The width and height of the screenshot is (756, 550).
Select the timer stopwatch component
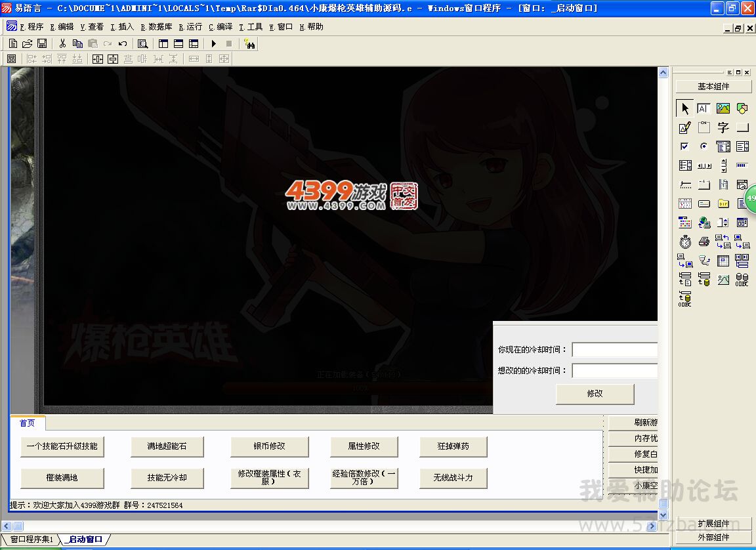[x=684, y=242]
